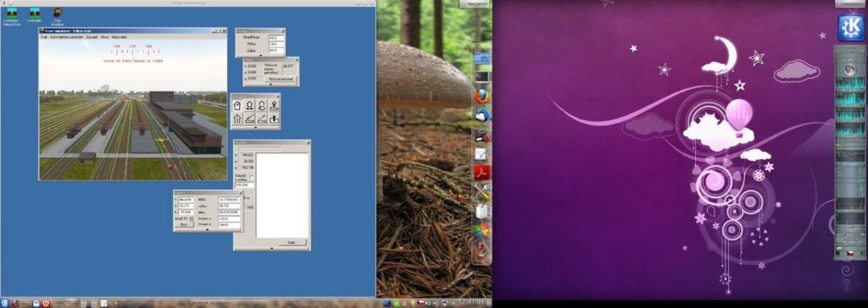Collapse the coordinates panel with Skok button

tap(208, 229)
